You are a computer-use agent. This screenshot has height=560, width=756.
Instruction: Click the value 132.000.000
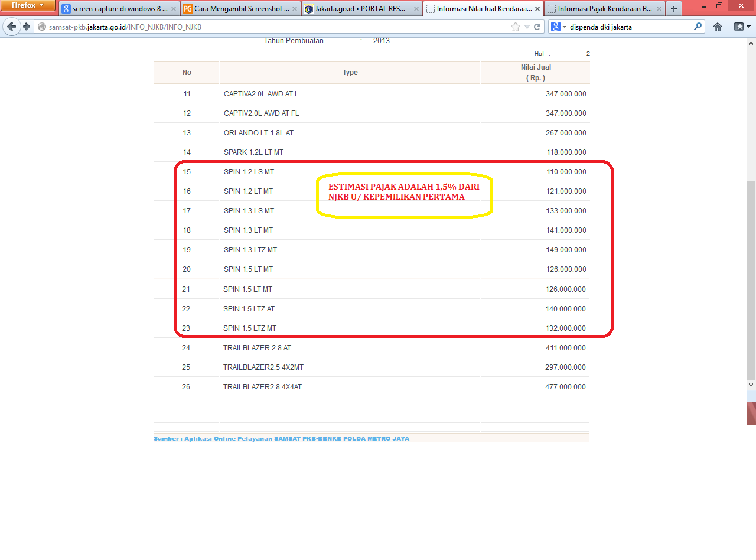click(x=566, y=328)
